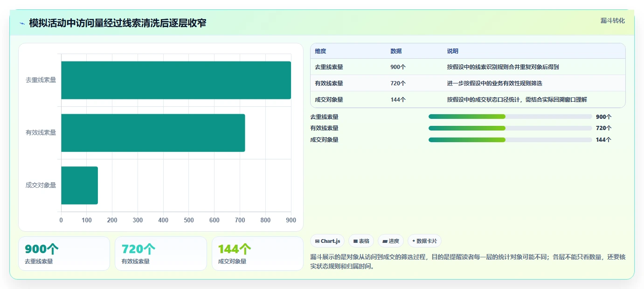Click the 成交对象量 bar in the chart

click(x=79, y=186)
